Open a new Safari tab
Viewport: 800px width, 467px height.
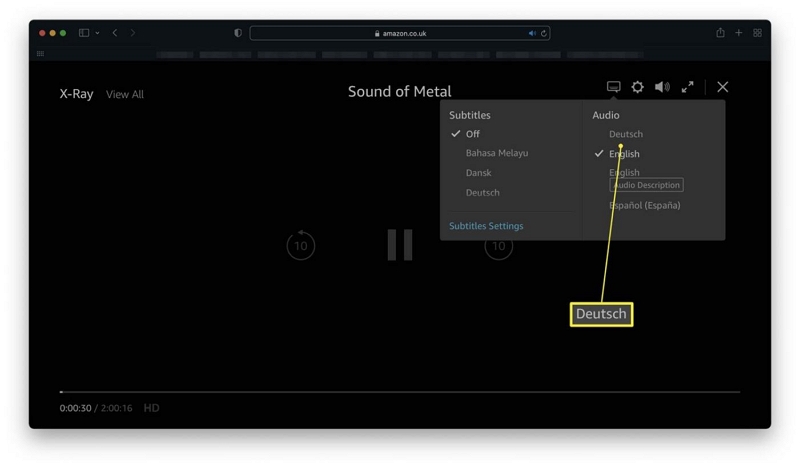(x=738, y=33)
